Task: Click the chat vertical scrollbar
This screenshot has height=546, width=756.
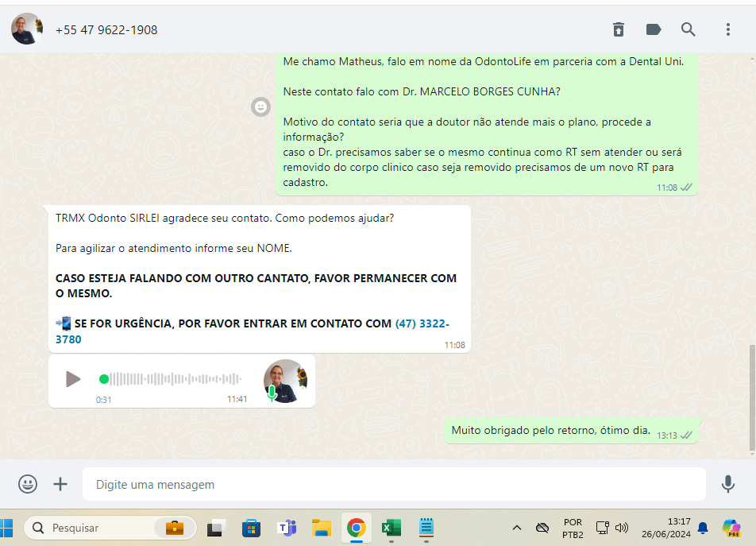Action: point(752,397)
